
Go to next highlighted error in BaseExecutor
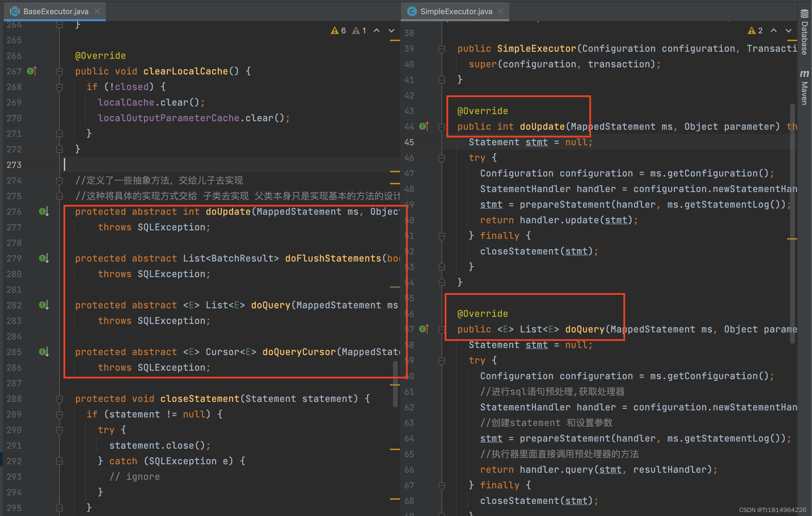[x=391, y=31]
